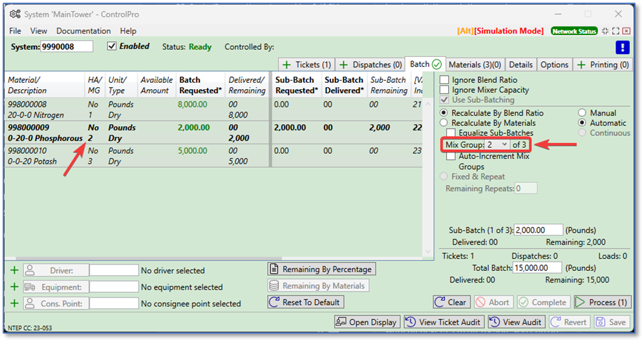Click the fullscreen brackets icon in menu bar
The image size is (644, 342).
click(616, 31)
